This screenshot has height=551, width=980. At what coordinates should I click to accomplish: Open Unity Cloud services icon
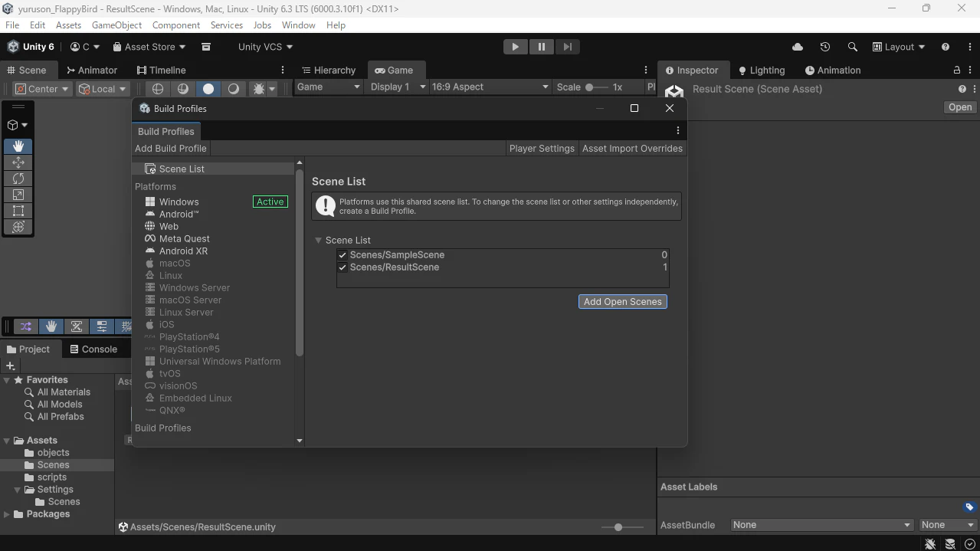tap(798, 47)
